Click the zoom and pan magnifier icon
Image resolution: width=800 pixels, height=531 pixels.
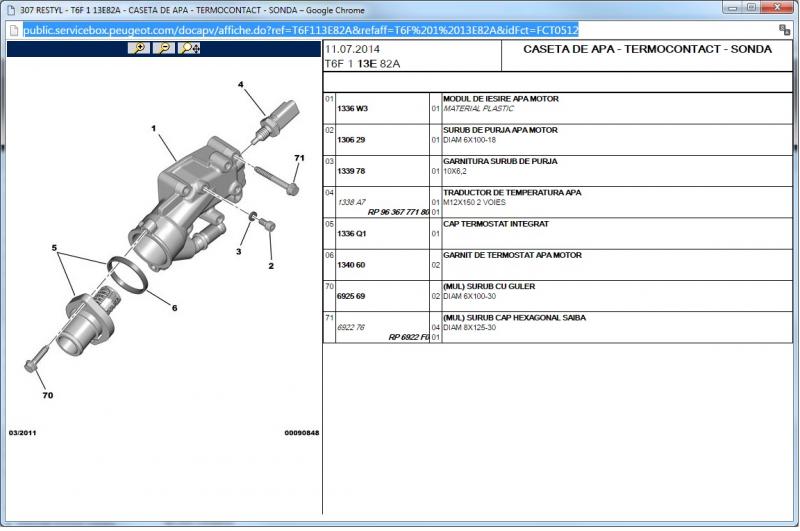pos(189,48)
